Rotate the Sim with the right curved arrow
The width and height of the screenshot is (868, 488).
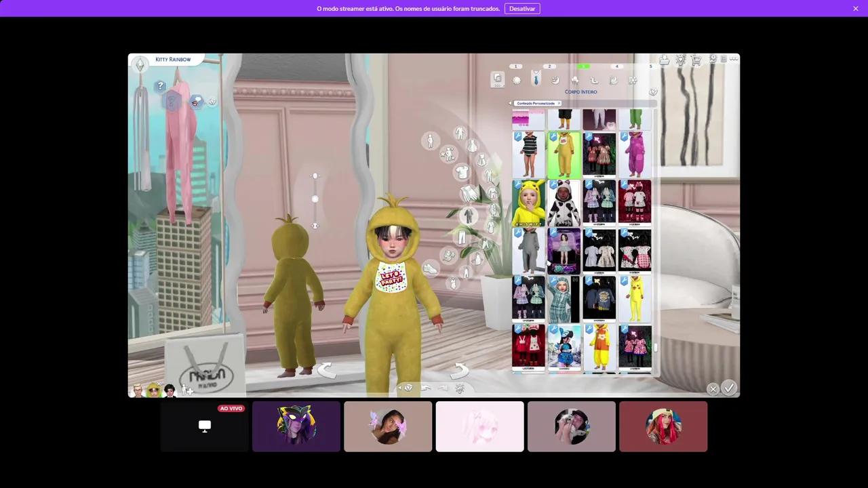coord(460,370)
